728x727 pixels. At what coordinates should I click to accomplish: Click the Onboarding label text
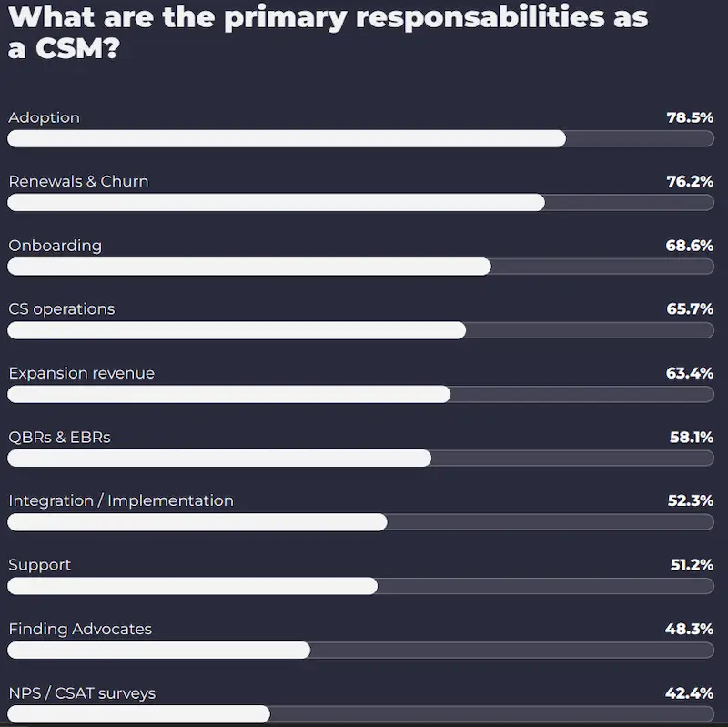(55, 246)
